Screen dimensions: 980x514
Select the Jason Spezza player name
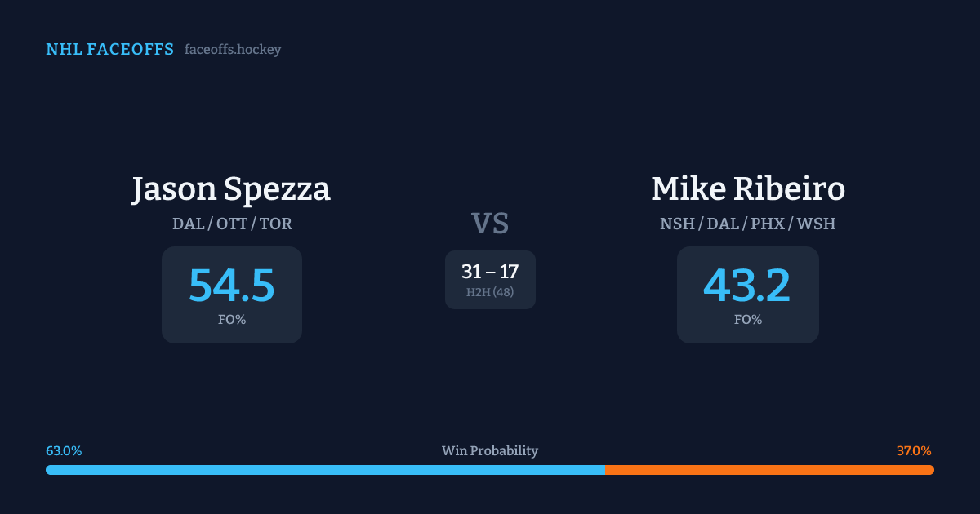point(231,189)
